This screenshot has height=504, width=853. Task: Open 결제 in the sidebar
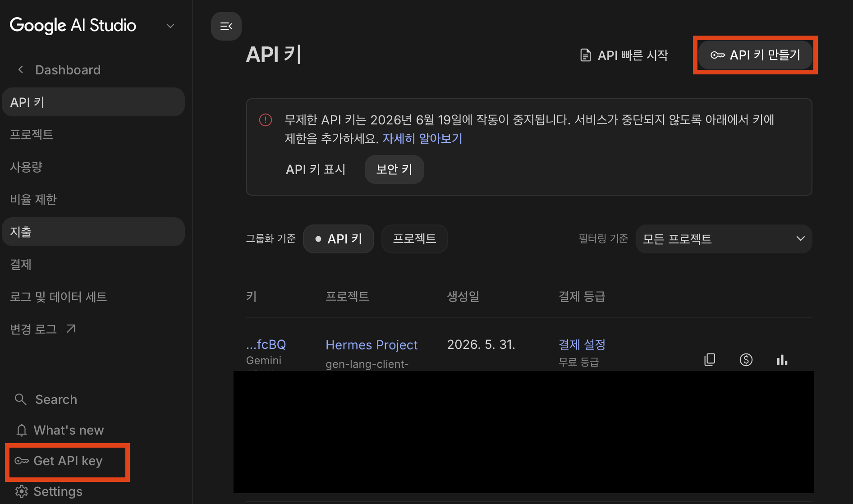[93, 264]
